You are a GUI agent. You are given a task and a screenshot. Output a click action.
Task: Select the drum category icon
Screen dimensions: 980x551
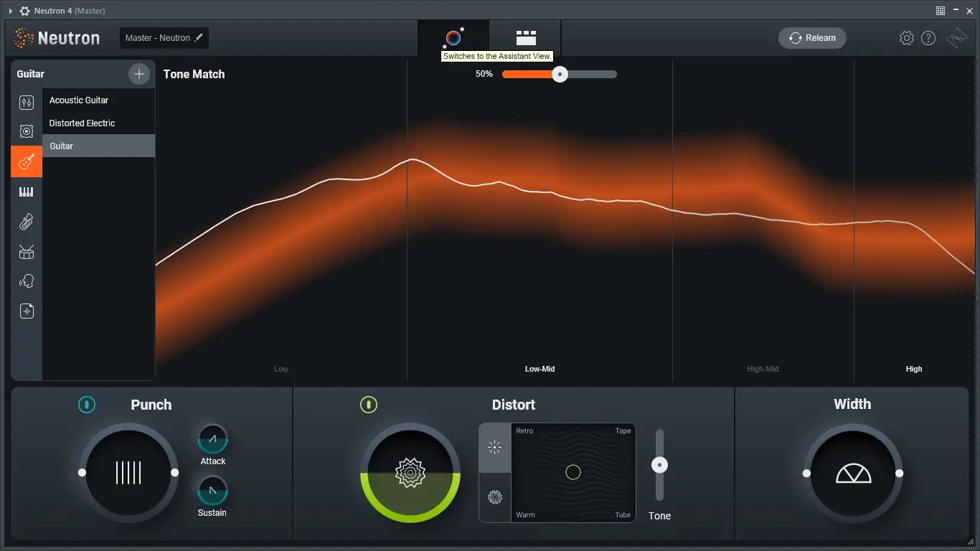[27, 252]
